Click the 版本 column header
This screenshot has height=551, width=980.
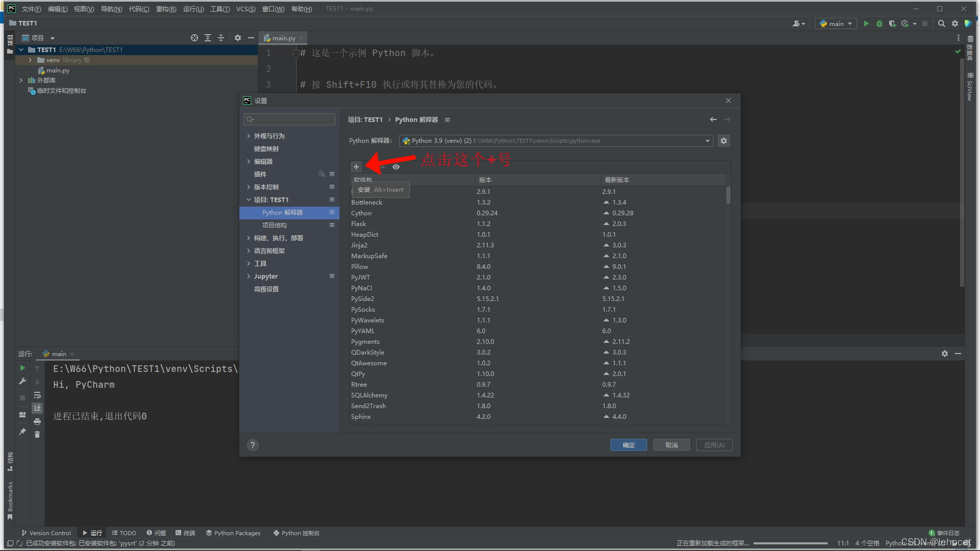(x=485, y=180)
